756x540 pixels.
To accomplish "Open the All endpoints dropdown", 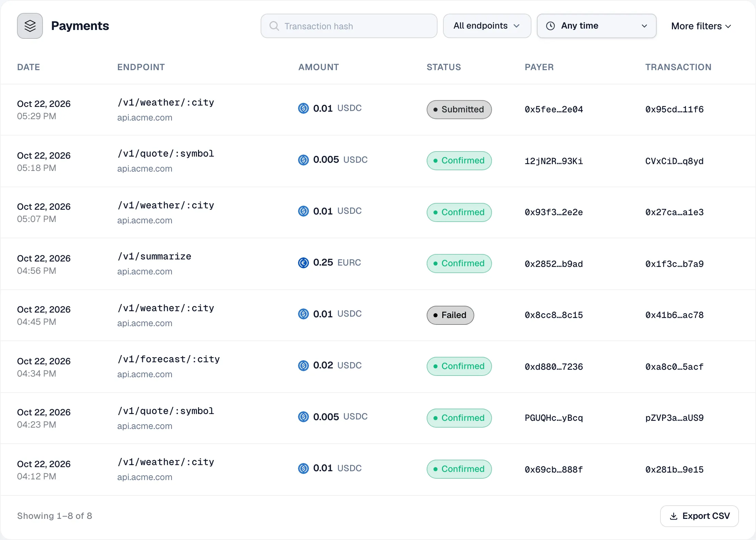I will click(x=487, y=26).
